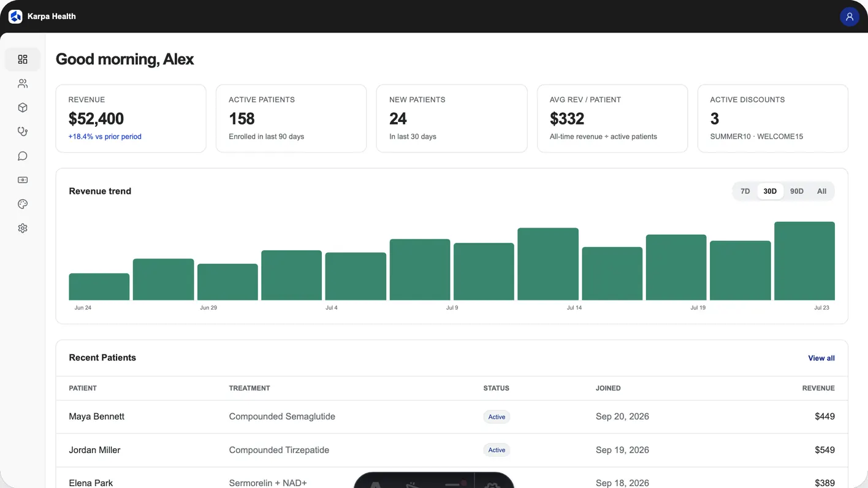Open the package box icon in sidebar
Image resolution: width=868 pixels, height=488 pixels.
tap(23, 108)
